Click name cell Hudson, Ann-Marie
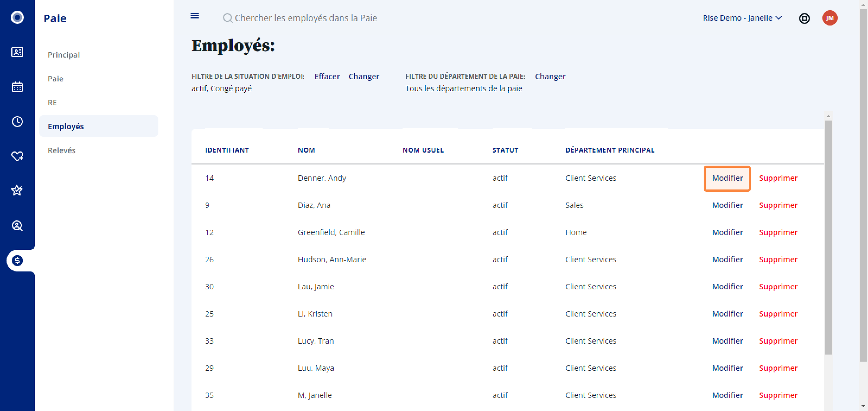Image resolution: width=868 pixels, height=411 pixels. 331,260
